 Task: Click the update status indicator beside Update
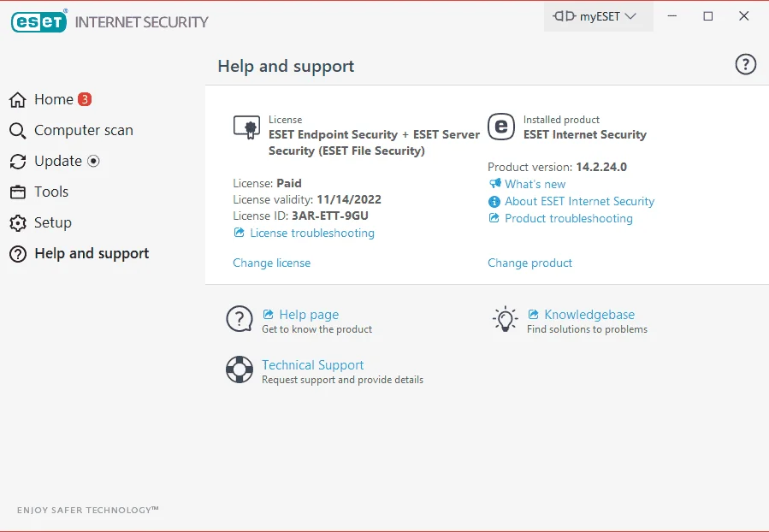tap(93, 161)
